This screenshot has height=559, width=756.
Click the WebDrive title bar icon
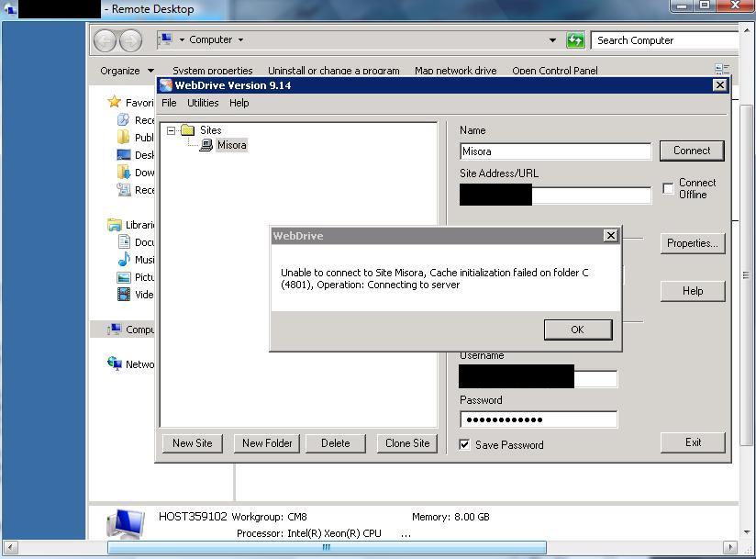tap(166, 85)
